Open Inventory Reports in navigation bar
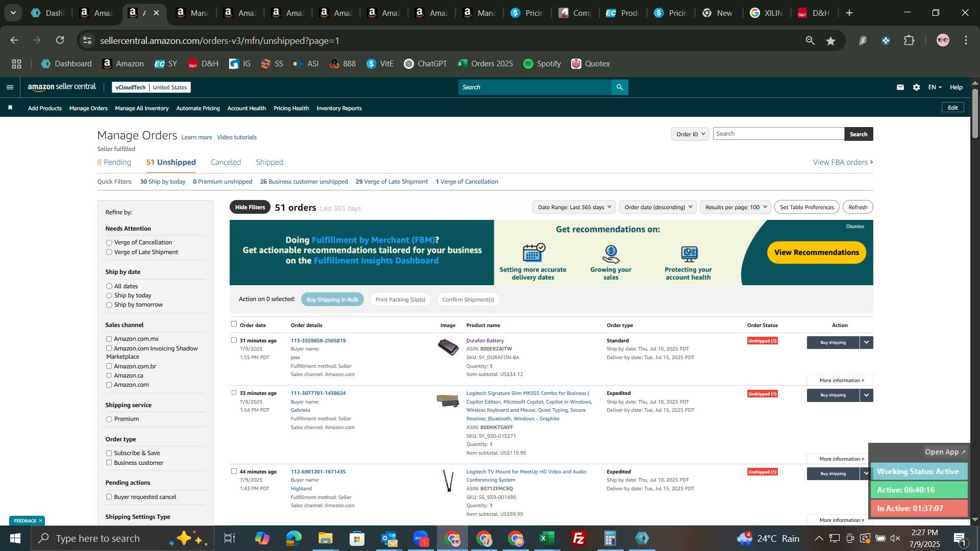Viewport: 980px width, 551px height. click(339, 108)
